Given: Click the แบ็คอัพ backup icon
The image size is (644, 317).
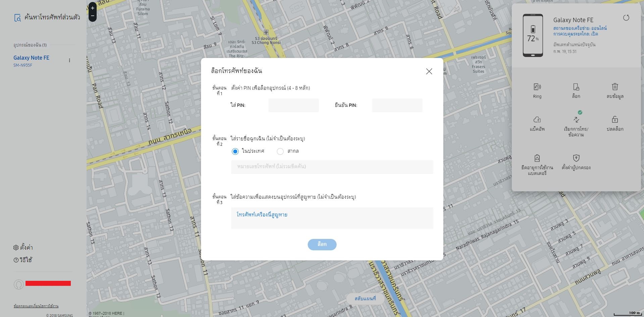Looking at the screenshot, I should coord(537,120).
